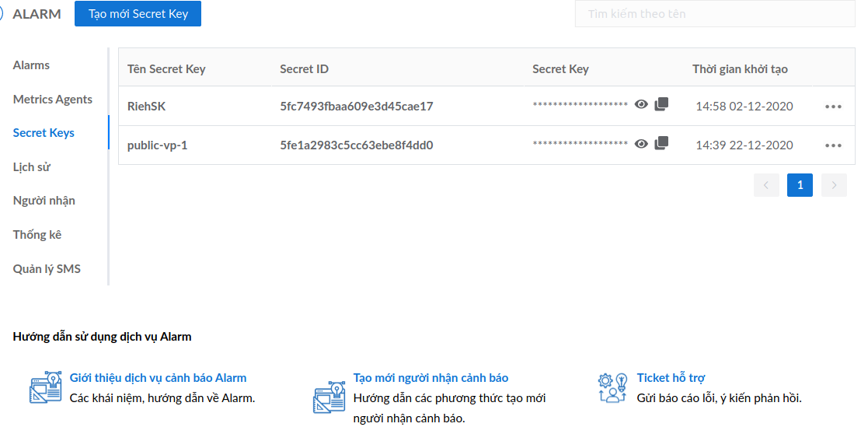Copy the public-vp-1 secret key
Viewport: 868px width, 448px height.
(661, 143)
